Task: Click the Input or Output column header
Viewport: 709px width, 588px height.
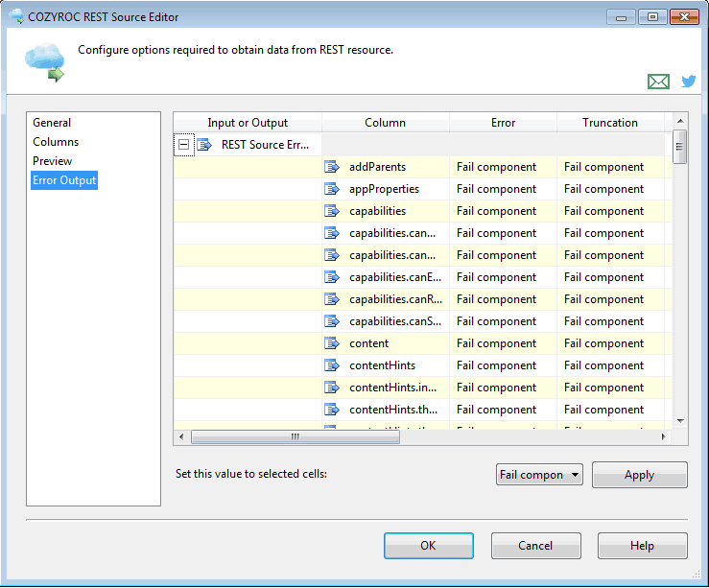Action: tap(248, 123)
